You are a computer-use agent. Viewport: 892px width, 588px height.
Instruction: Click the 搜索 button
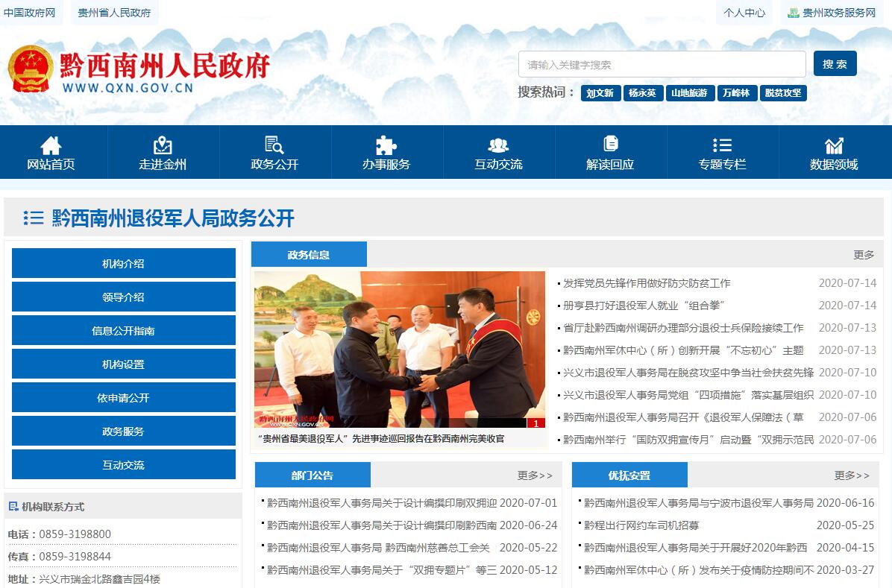(835, 63)
